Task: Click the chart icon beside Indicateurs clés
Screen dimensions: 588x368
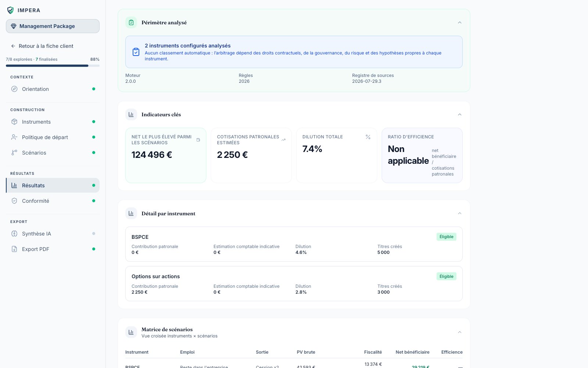Action: click(x=131, y=114)
